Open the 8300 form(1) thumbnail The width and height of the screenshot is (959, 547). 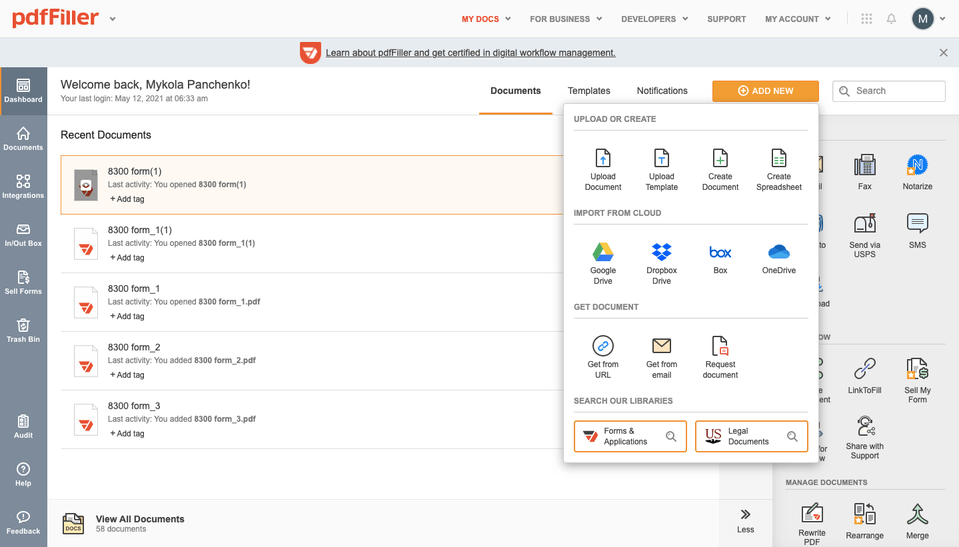(x=86, y=185)
